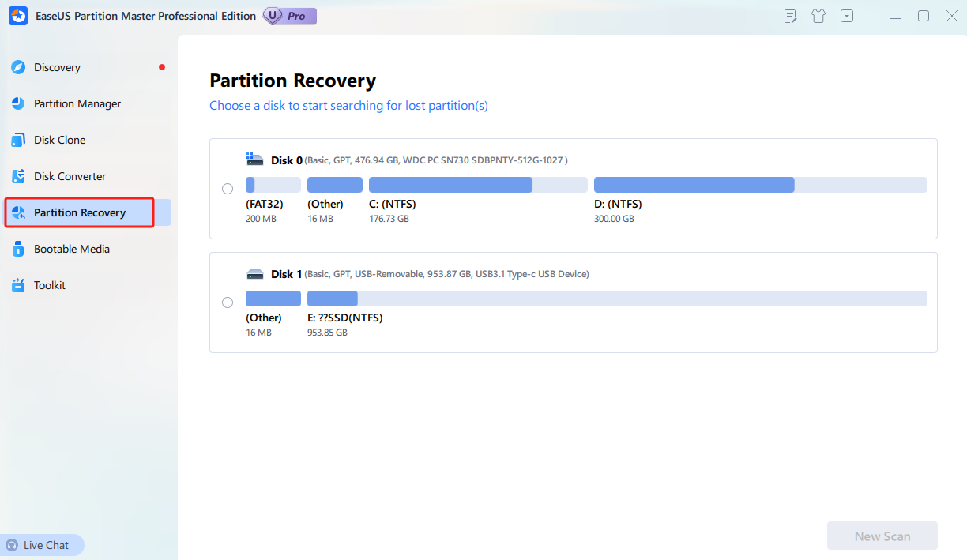The image size is (967, 560).
Task: Select the Disk 1 radio button
Action: click(228, 303)
